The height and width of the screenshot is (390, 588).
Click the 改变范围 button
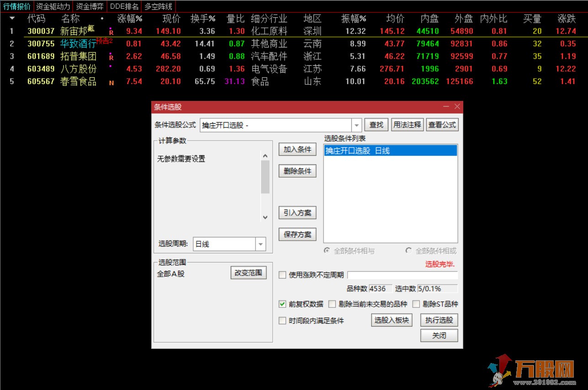(x=248, y=273)
